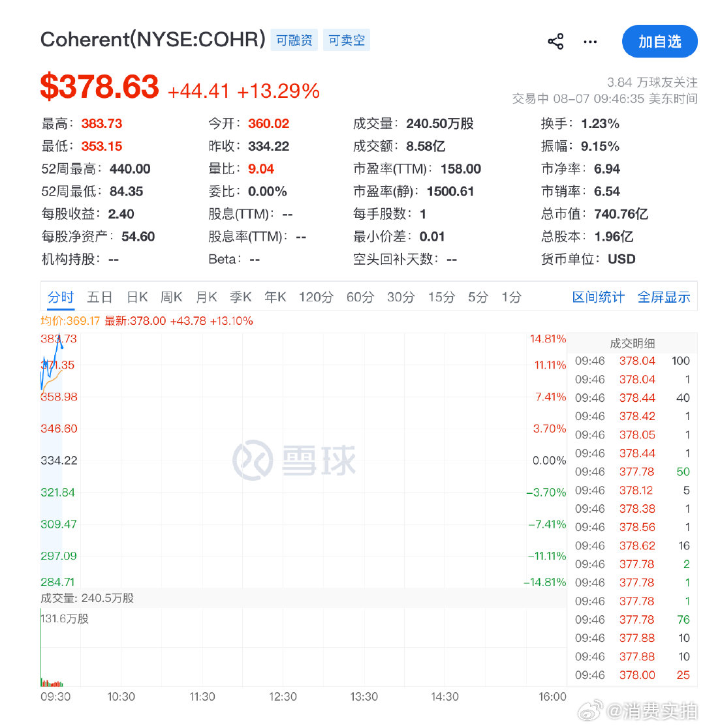Open the 30分 chart tab
Viewport: 705px width, 728px height.
[x=401, y=297]
